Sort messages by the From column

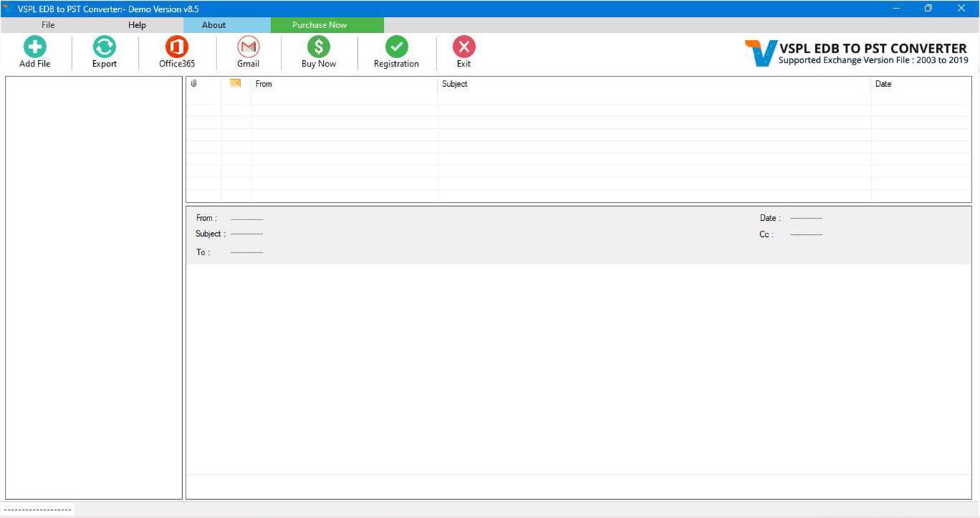264,83
